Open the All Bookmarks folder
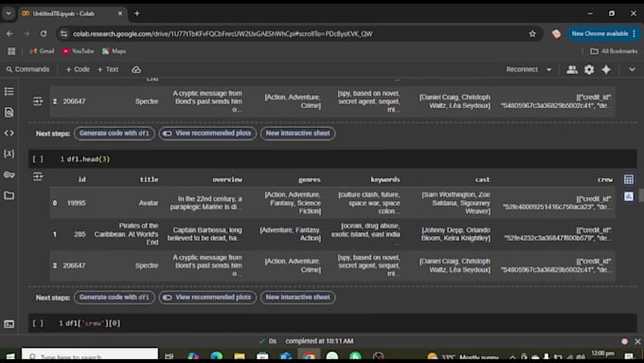The image size is (644, 363). 614,51
